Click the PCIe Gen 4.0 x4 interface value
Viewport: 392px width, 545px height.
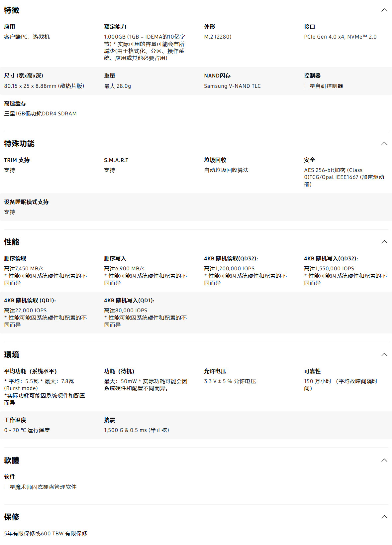(340, 37)
